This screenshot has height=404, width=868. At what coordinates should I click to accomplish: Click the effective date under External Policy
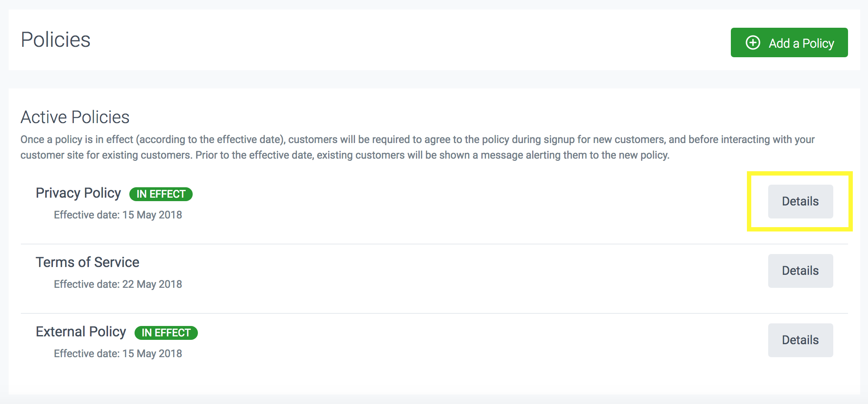pos(118,354)
